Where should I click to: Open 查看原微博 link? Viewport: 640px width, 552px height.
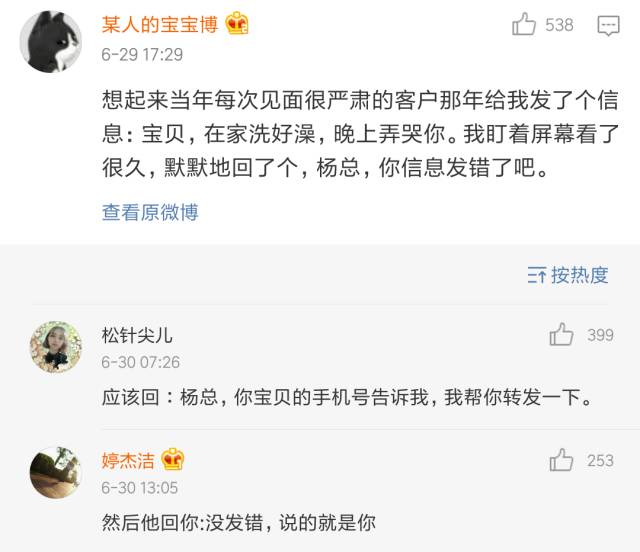point(150,212)
